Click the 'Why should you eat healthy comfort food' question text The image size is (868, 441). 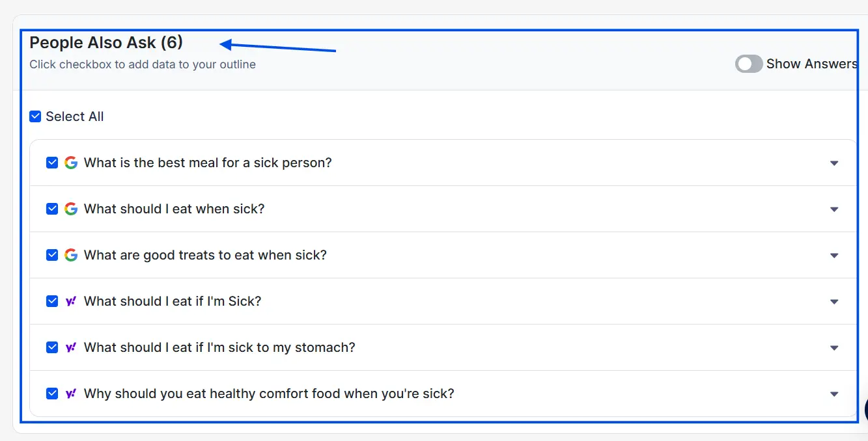(x=269, y=394)
